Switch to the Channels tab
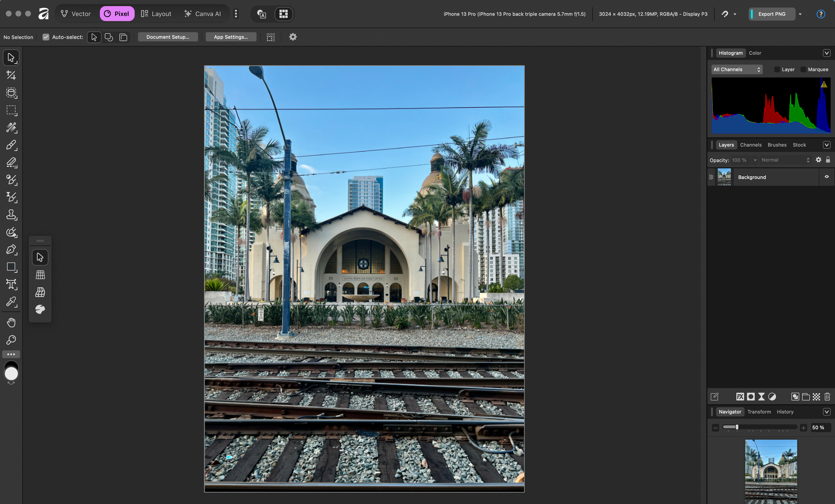Image resolution: width=835 pixels, height=504 pixels. 751,145
